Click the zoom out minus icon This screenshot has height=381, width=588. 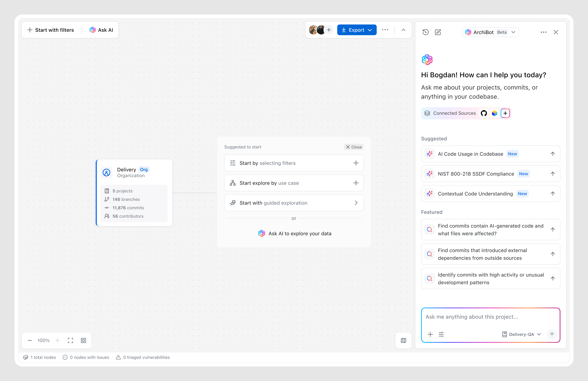click(x=30, y=340)
